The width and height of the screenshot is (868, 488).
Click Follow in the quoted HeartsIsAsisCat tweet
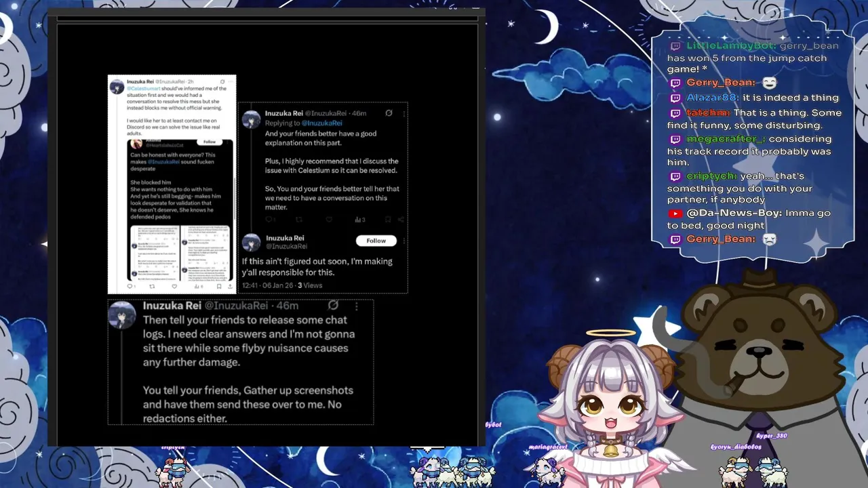(210, 142)
